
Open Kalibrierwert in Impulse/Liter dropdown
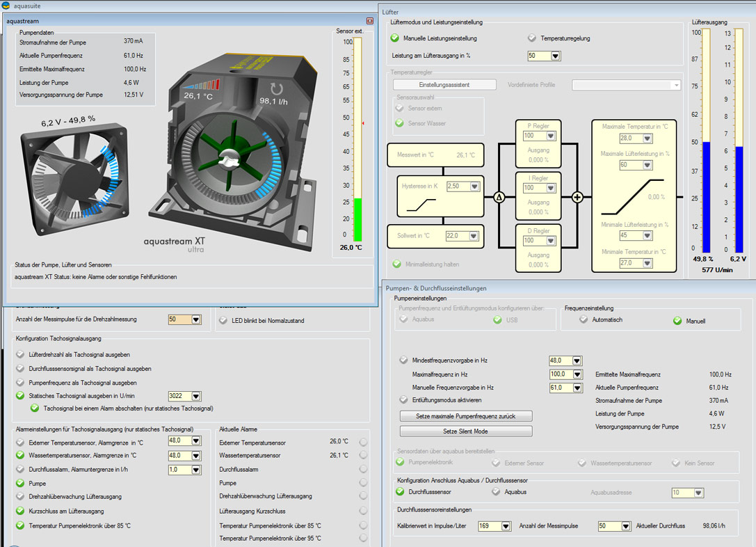[x=506, y=526]
